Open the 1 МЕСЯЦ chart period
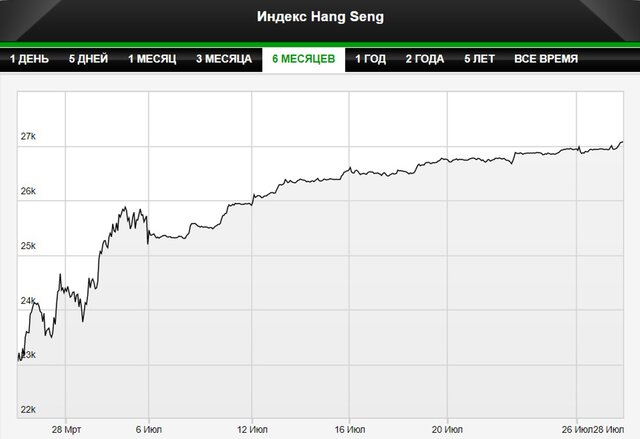This screenshot has height=439, width=640. click(153, 59)
